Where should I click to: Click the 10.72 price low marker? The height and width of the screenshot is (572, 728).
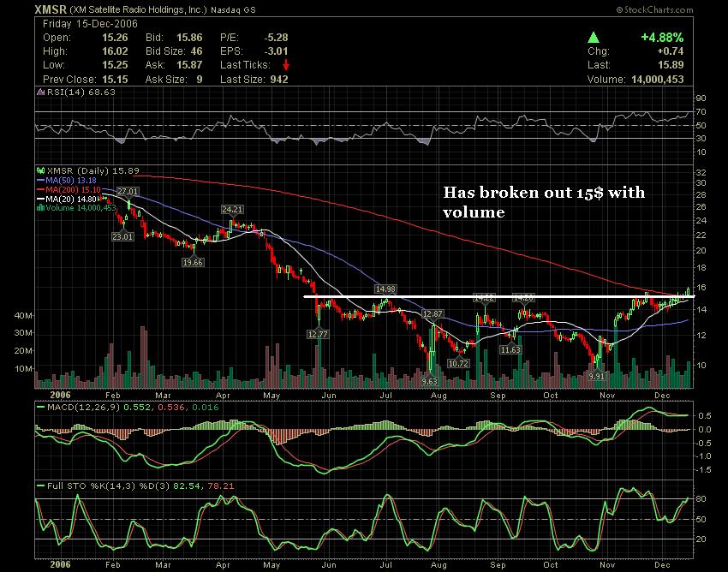459,364
